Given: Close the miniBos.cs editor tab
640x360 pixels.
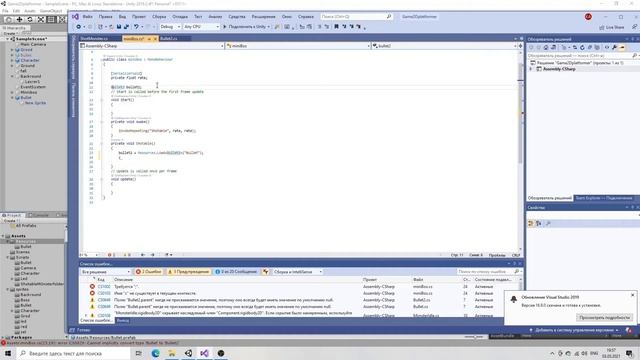Looking at the screenshot, I should pyautogui.click(x=155, y=39).
